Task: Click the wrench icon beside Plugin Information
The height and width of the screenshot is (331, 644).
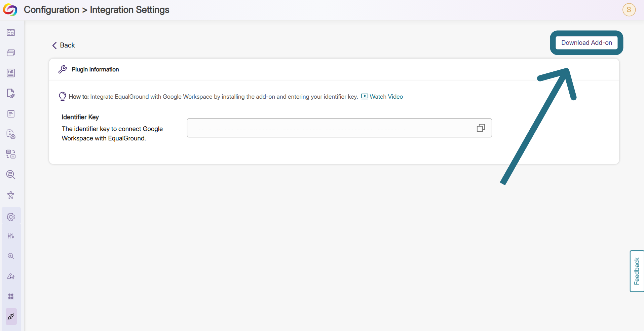Action: point(63,69)
